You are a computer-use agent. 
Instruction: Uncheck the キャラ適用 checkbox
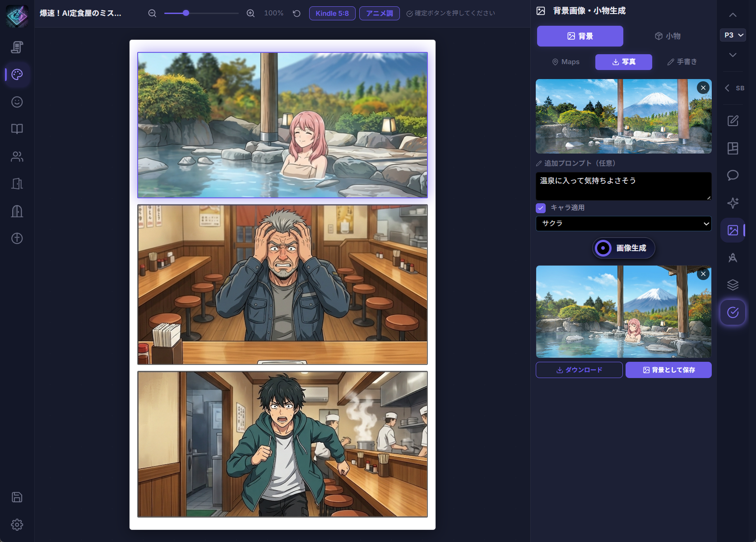[541, 208]
